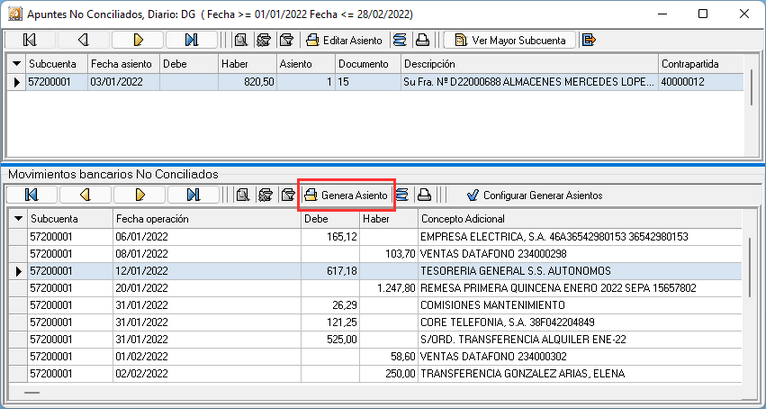This screenshot has height=409, width=766.
Task: Select date cell 20/01/2022
Action: coord(207,288)
